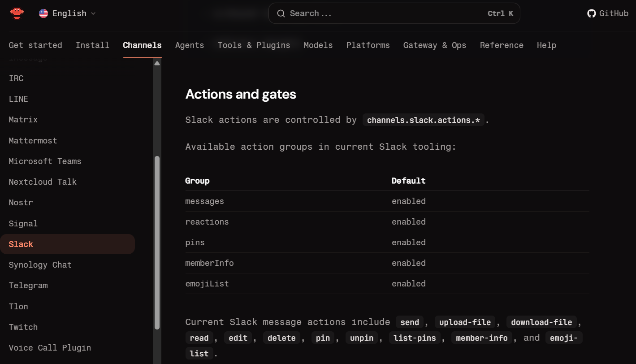Click the Actions and gates heading
The height and width of the screenshot is (364, 636).
[241, 94]
